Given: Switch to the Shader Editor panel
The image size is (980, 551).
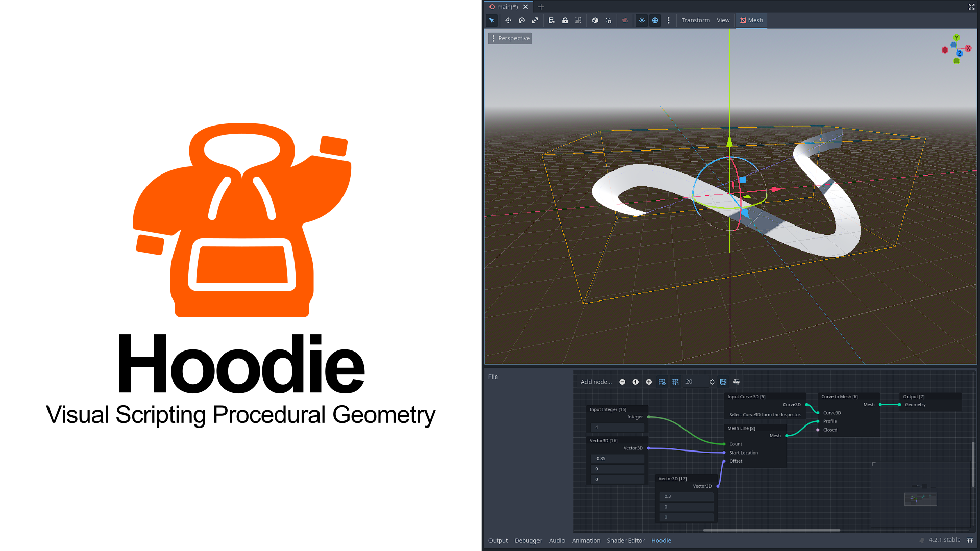Looking at the screenshot, I should pyautogui.click(x=625, y=540).
